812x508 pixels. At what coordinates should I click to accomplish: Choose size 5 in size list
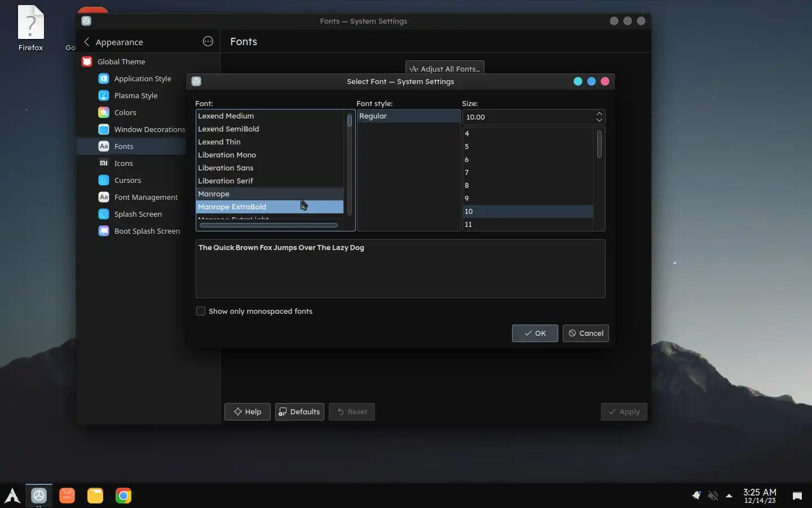[528, 146]
